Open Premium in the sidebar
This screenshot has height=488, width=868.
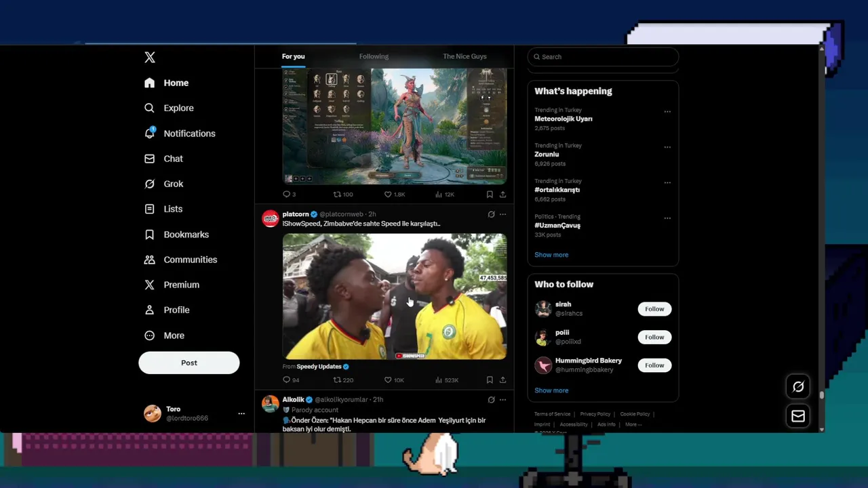[x=172, y=285]
